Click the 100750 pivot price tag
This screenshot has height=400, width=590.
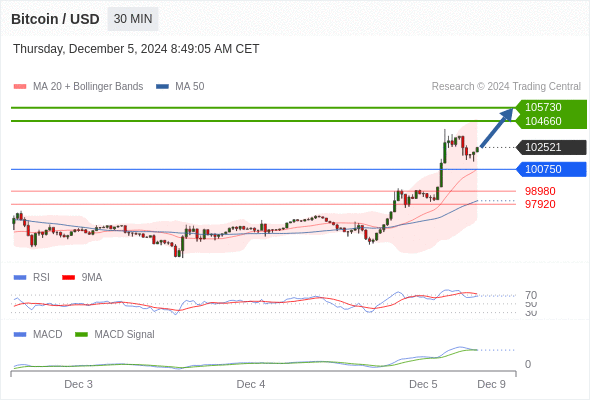click(x=551, y=169)
